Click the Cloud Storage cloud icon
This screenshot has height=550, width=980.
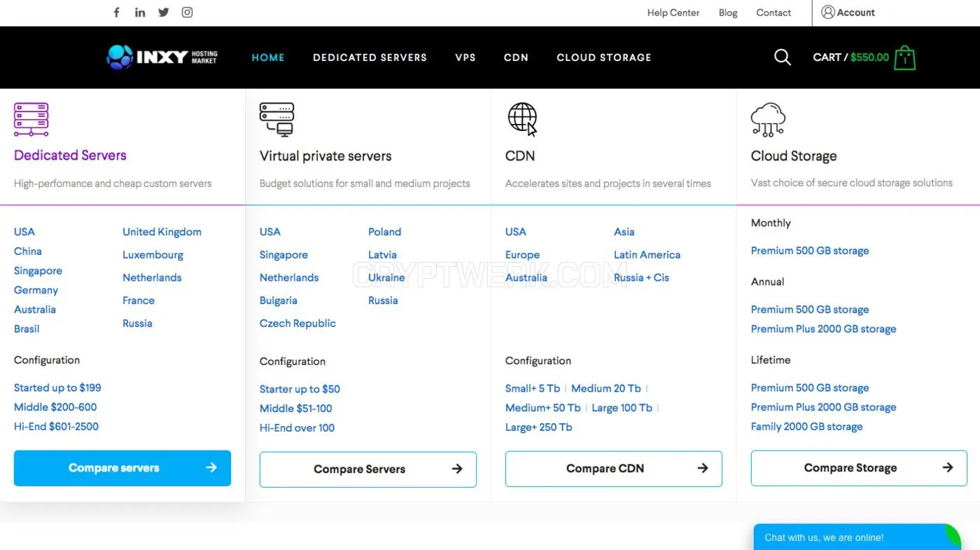click(x=768, y=119)
